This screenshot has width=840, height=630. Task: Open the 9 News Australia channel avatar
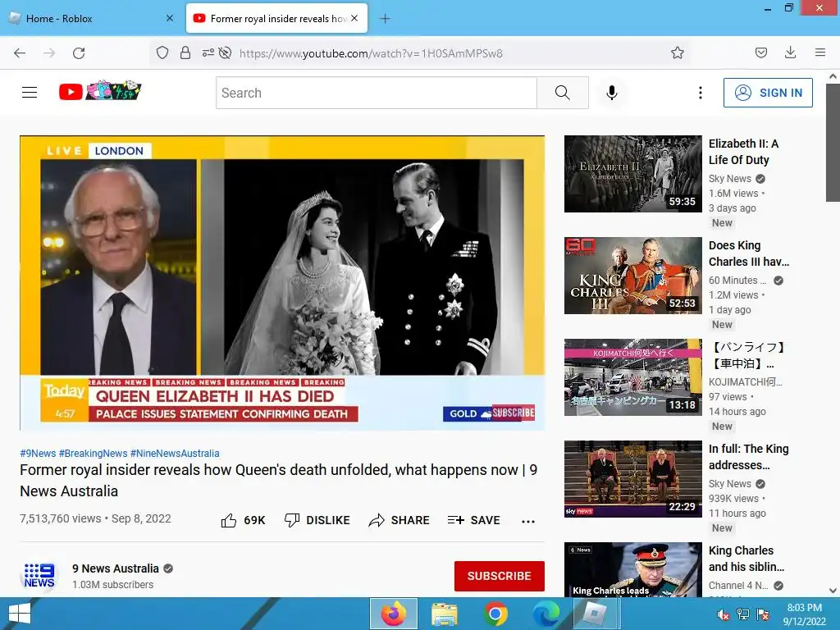pyautogui.click(x=39, y=576)
